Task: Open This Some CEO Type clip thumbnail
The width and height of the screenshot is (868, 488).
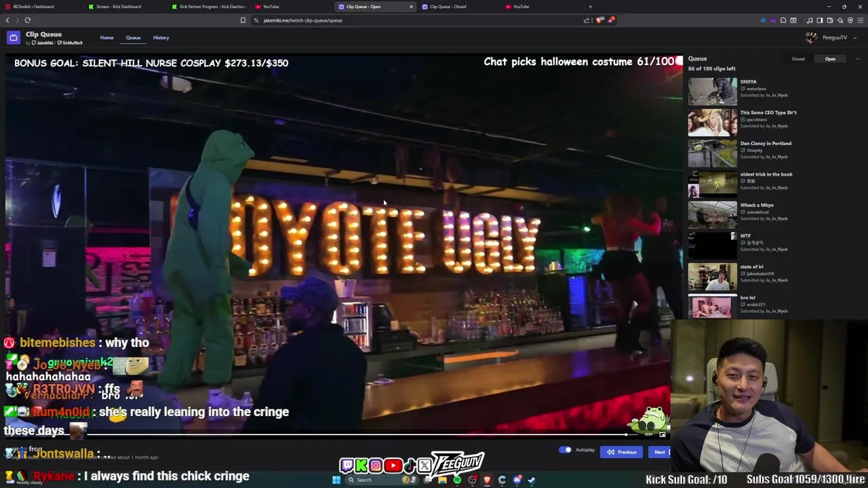Action: click(712, 123)
